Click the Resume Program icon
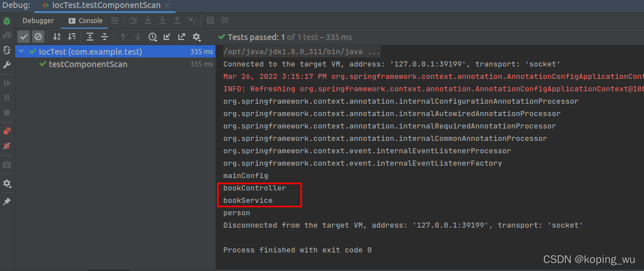This screenshot has width=644, height=271. [x=7, y=83]
